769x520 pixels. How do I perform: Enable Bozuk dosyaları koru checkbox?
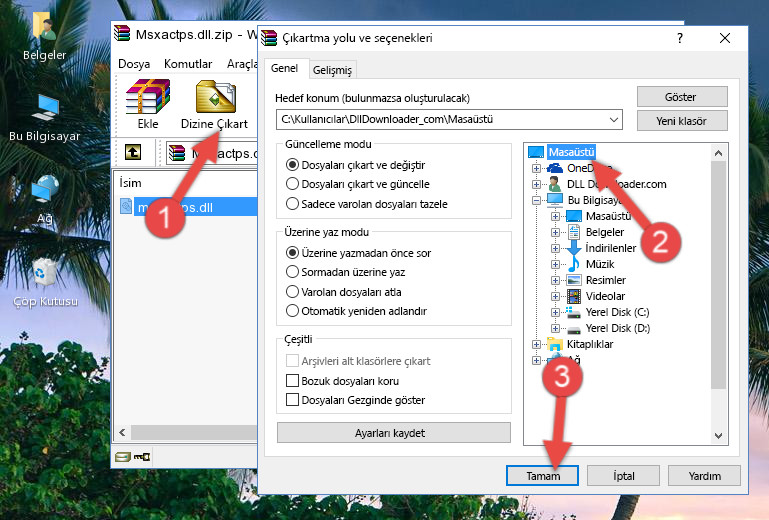292,381
